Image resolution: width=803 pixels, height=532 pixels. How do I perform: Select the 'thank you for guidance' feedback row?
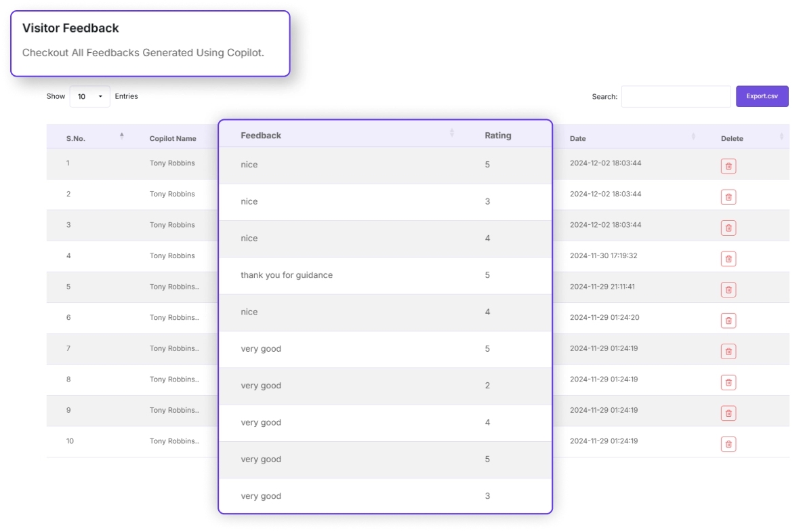pos(287,275)
